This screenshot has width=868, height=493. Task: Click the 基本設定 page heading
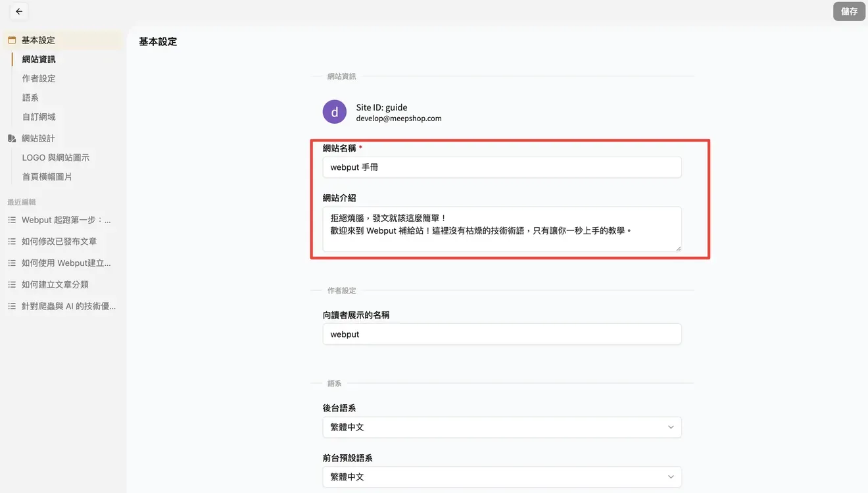tap(158, 41)
